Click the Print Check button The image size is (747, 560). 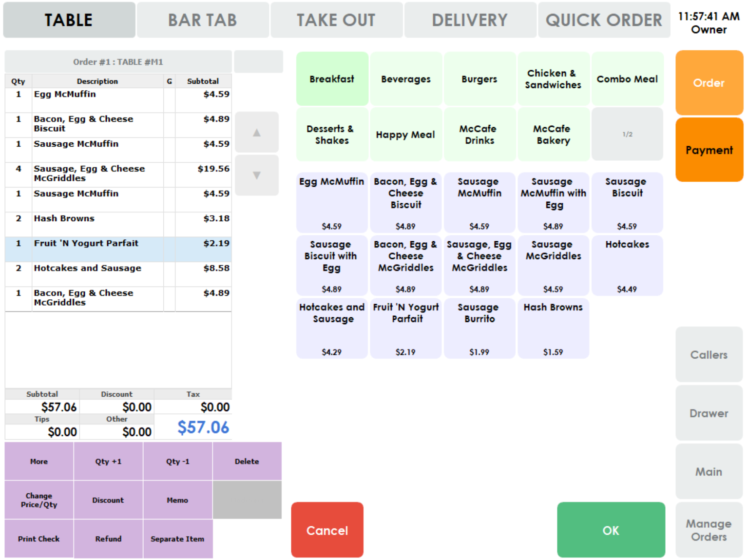click(39, 539)
